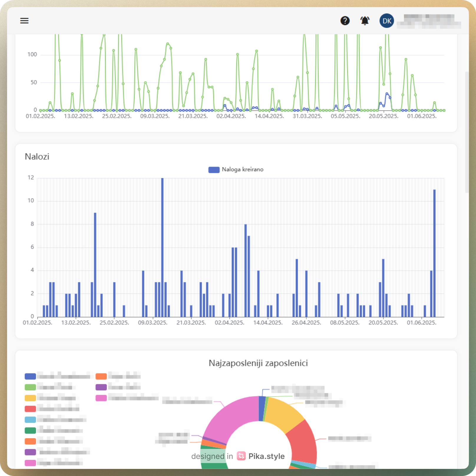This screenshot has width=476, height=476.
Task: Click the red employee legend swatch
Action: (30, 409)
